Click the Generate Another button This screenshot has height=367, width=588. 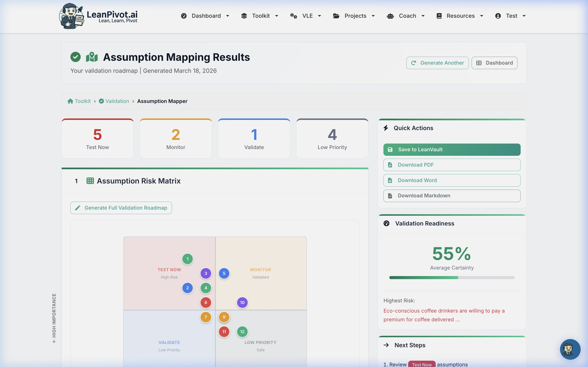coord(437,63)
